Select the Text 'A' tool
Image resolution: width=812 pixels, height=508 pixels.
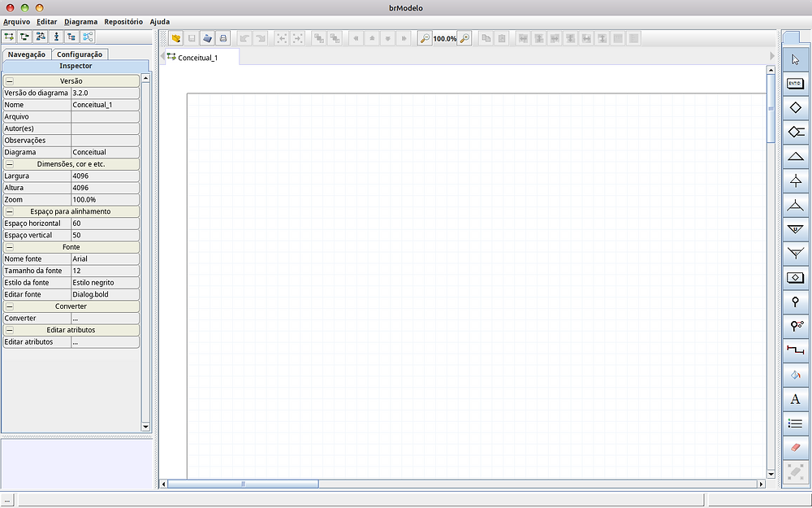point(795,399)
